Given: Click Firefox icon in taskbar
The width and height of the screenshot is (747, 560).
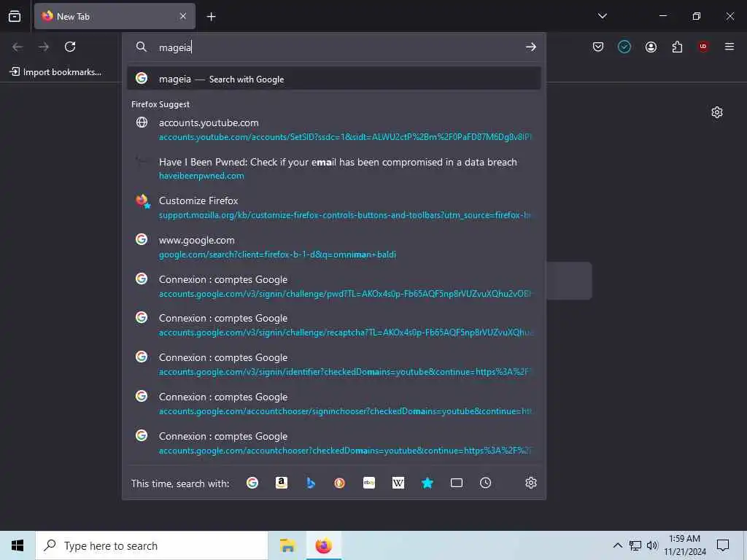Looking at the screenshot, I should pyautogui.click(x=323, y=545).
